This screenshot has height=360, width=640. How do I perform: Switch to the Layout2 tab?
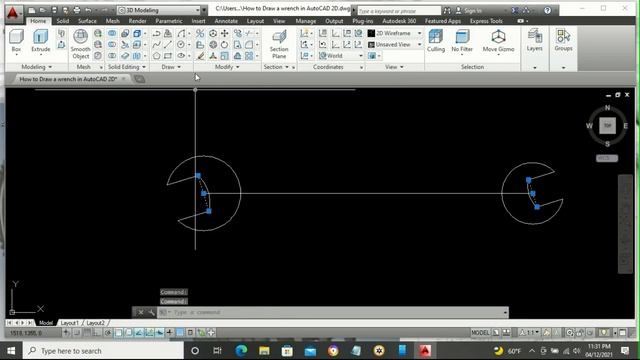pyautogui.click(x=96, y=323)
